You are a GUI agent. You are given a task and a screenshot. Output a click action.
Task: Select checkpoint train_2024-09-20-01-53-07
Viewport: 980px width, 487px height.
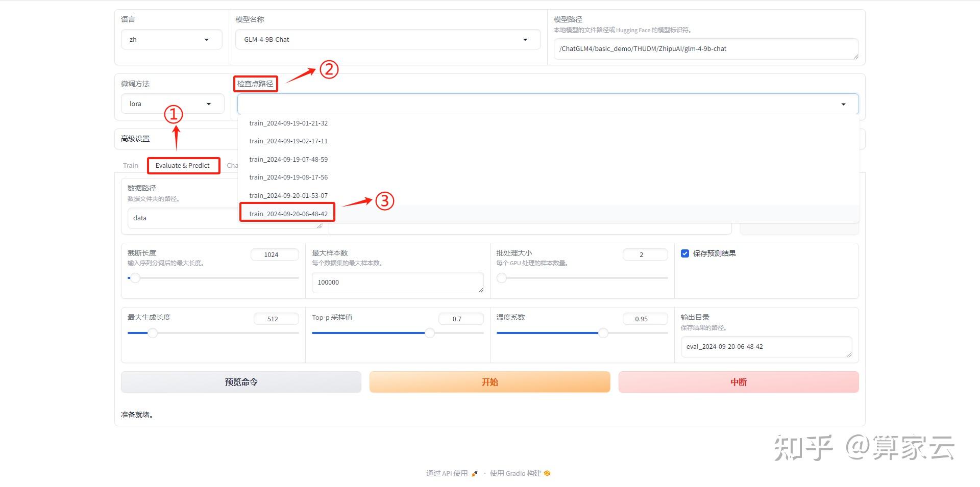point(288,195)
